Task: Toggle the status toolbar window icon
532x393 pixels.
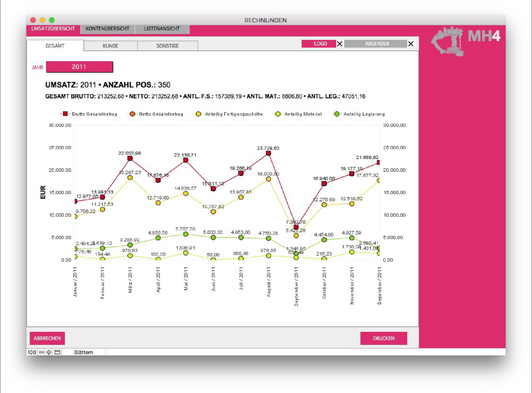Action: [57, 352]
